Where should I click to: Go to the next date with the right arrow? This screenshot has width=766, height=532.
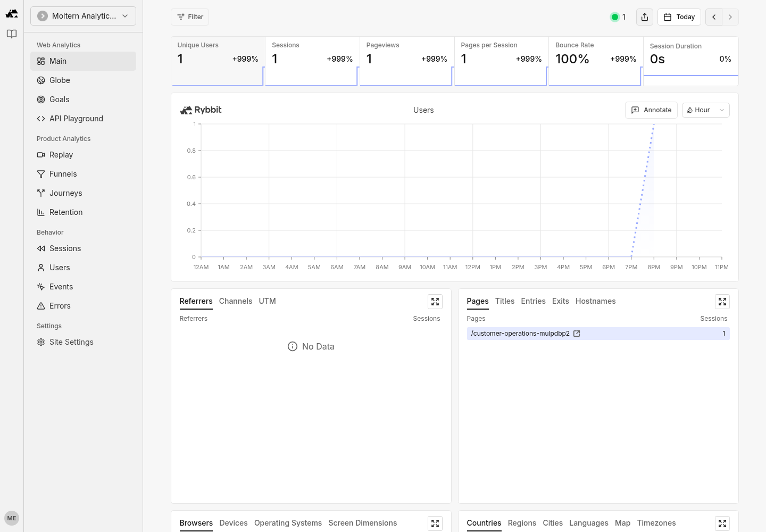pos(730,17)
